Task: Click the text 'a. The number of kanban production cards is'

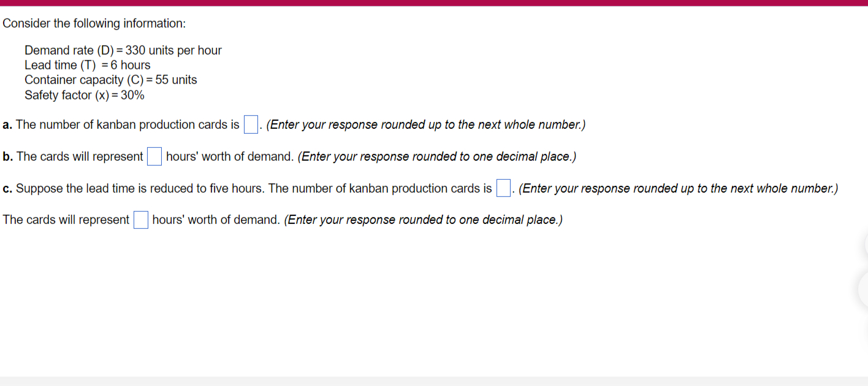Action: click(121, 125)
